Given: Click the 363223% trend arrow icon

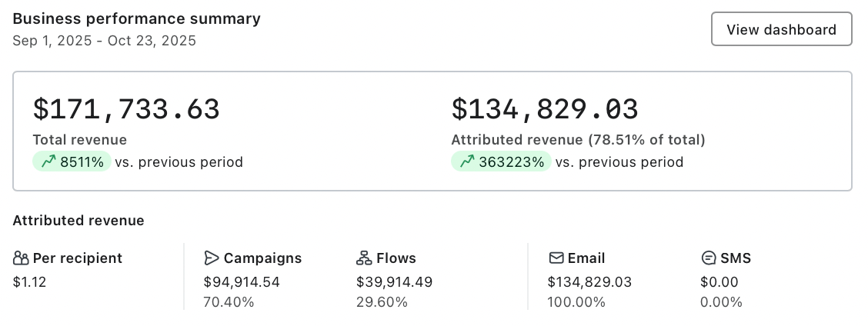Looking at the screenshot, I should (x=467, y=162).
